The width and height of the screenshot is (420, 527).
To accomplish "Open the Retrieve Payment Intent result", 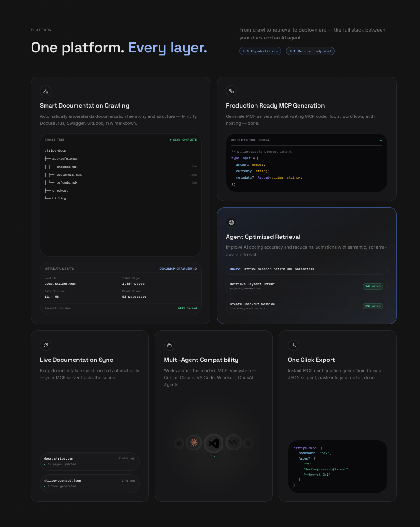I will coord(306,286).
